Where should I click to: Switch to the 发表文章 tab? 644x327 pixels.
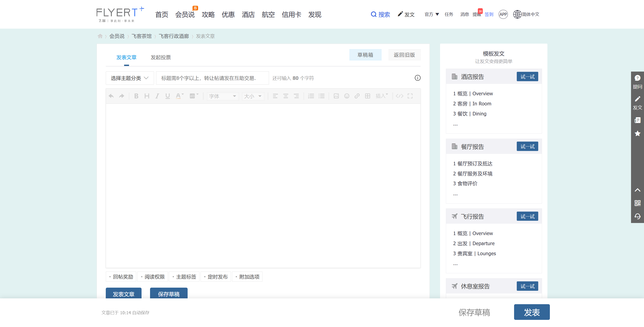coord(127,57)
